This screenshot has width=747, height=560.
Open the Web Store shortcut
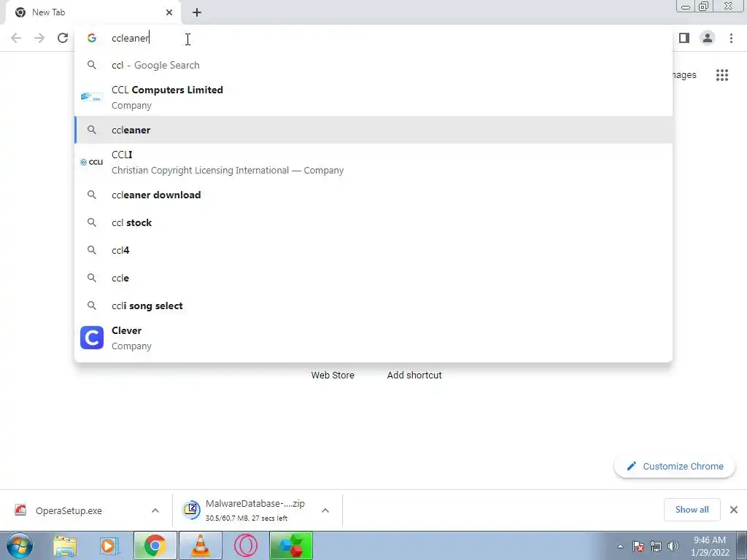(x=333, y=376)
